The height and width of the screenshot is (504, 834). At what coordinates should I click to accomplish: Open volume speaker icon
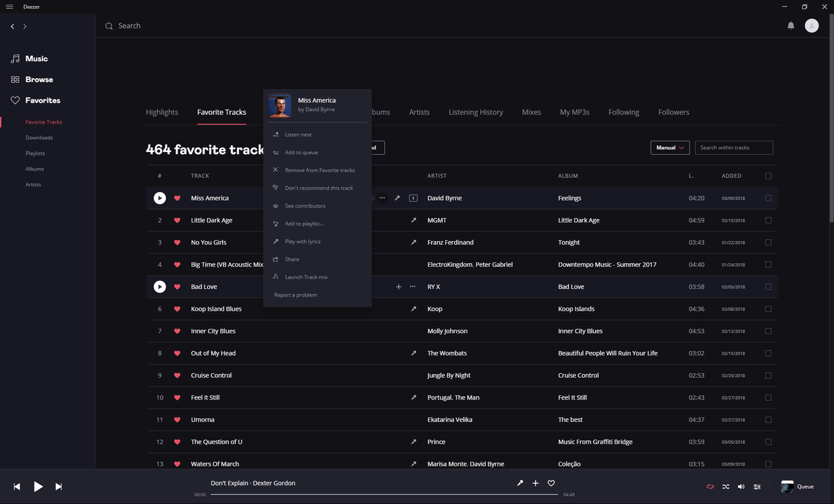point(741,487)
